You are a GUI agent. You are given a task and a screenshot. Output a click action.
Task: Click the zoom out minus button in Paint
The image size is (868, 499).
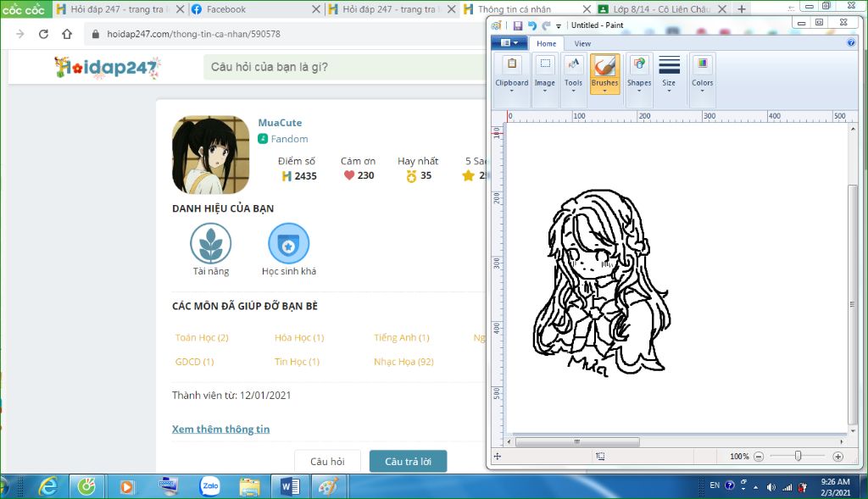(x=759, y=457)
